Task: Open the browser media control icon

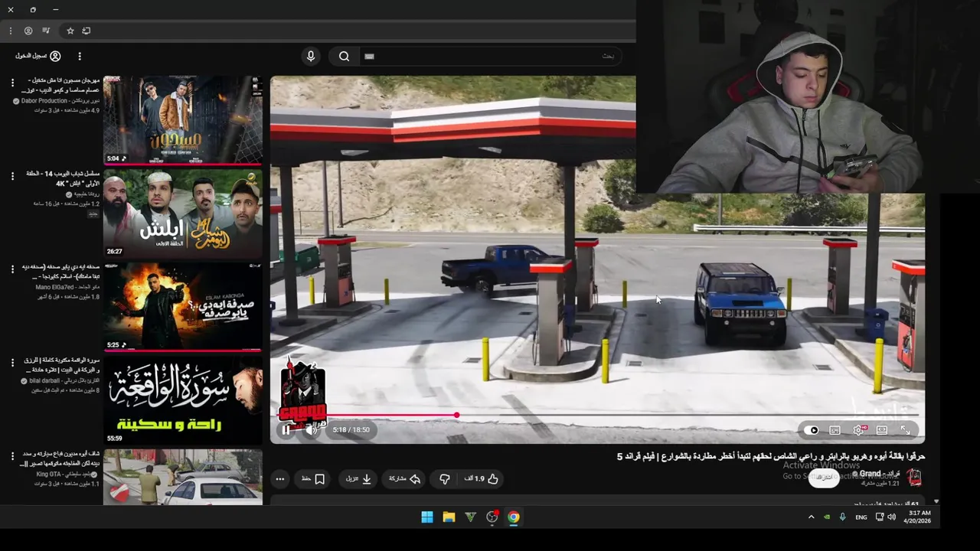Action: tap(47, 31)
